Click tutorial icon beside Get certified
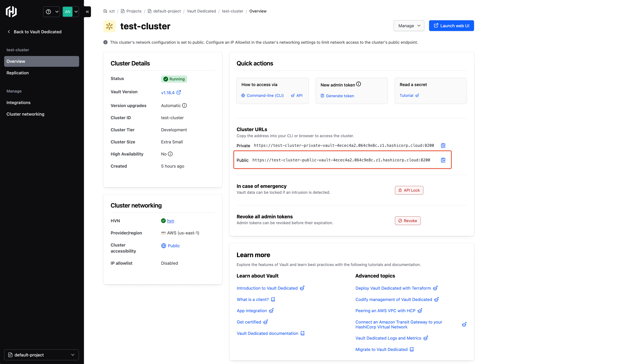This screenshot has height=364, width=634. coord(266,322)
